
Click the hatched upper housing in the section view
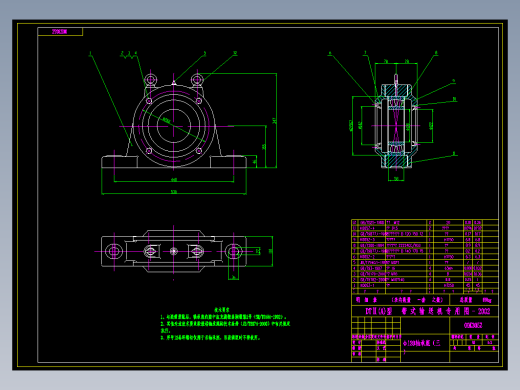[x=396, y=90]
